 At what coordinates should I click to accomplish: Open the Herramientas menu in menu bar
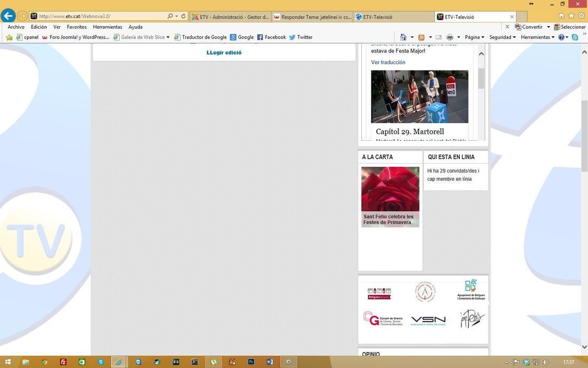pos(107,27)
